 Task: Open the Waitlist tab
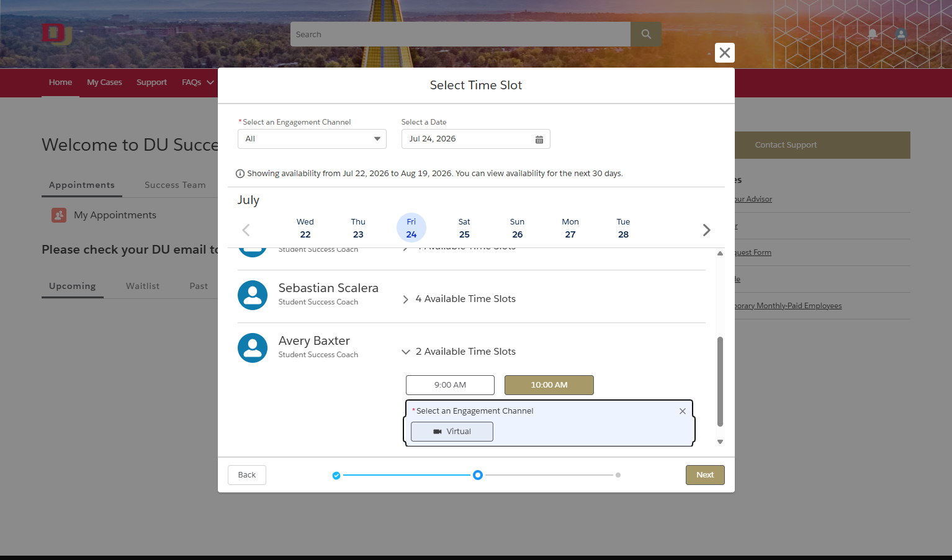143,287
